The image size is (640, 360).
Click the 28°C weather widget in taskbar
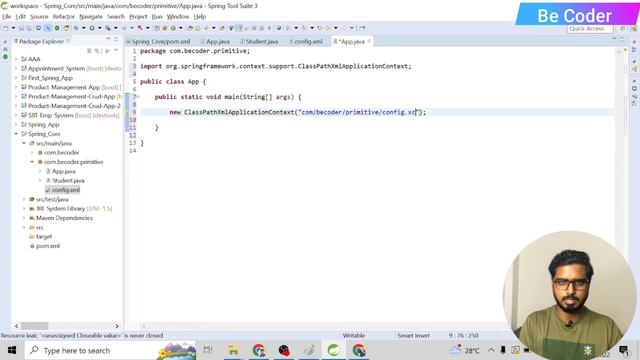pyautogui.click(x=464, y=350)
